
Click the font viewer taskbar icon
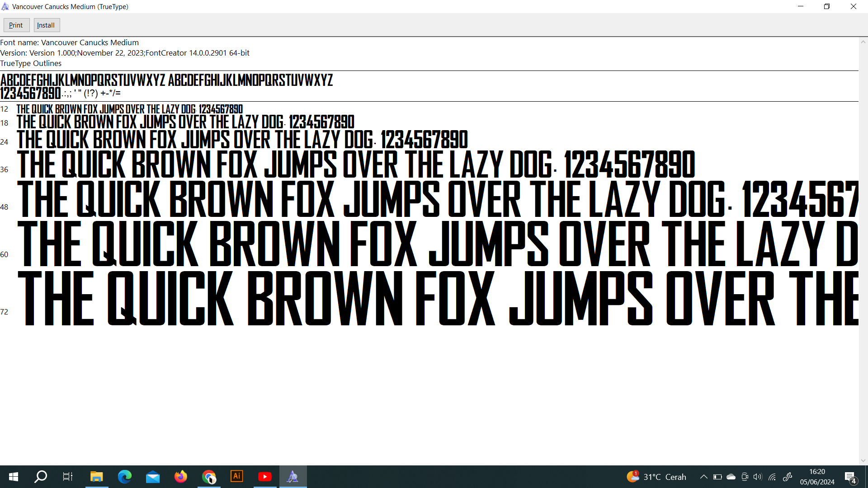[x=293, y=477]
